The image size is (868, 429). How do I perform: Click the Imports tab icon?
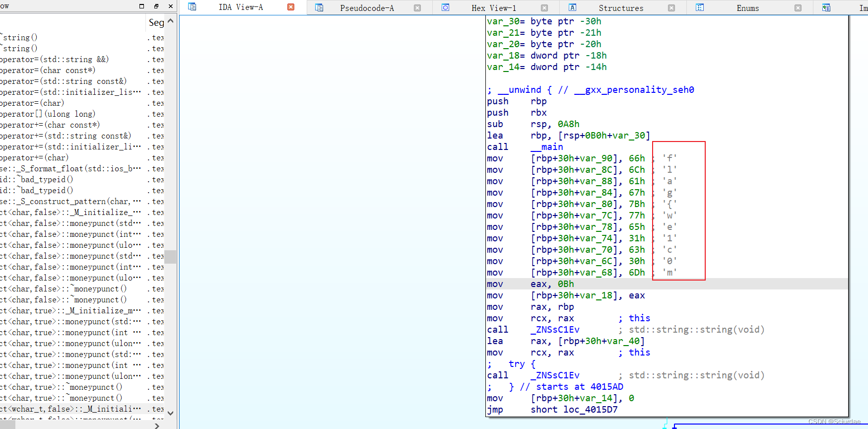coord(826,7)
